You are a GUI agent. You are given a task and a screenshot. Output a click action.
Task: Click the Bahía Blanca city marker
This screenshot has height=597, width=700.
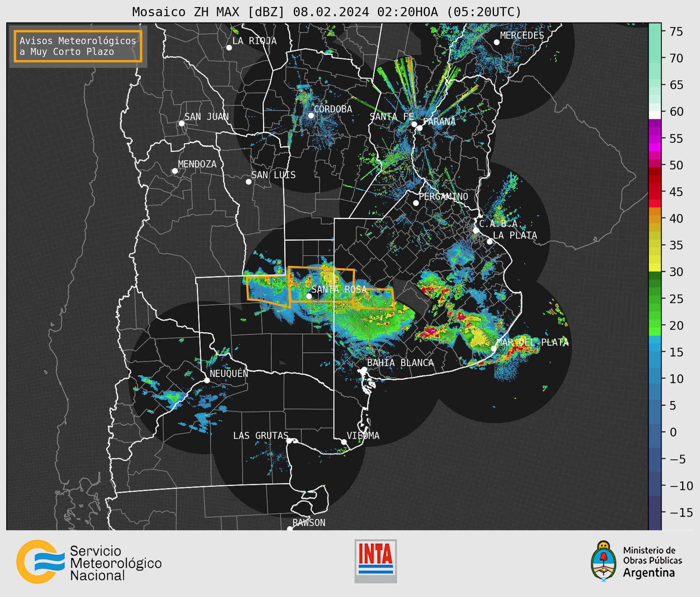(x=364, y=369)
